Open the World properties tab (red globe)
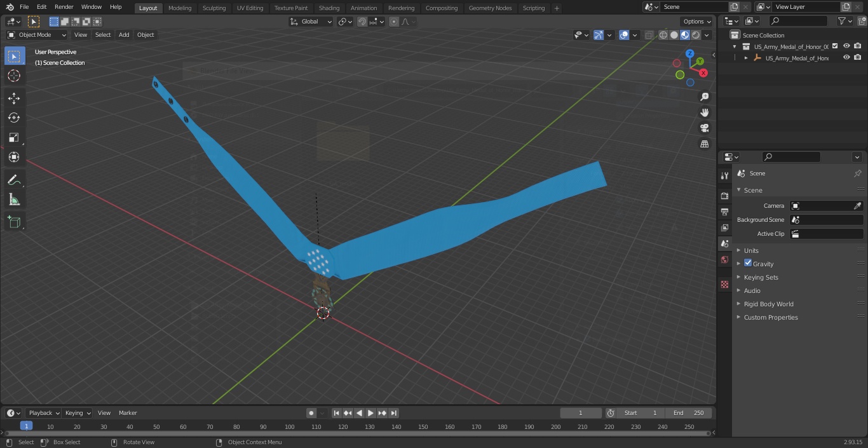This screenshot has width=868, height=448. 724,259
